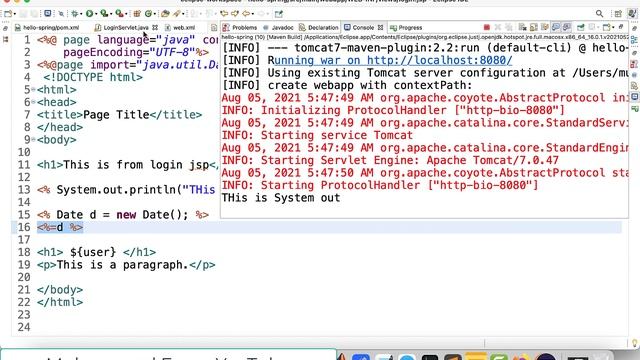
Task: Click the Outline icon in right sidebar
Action: pyautogui.click(x=634, y=40)
